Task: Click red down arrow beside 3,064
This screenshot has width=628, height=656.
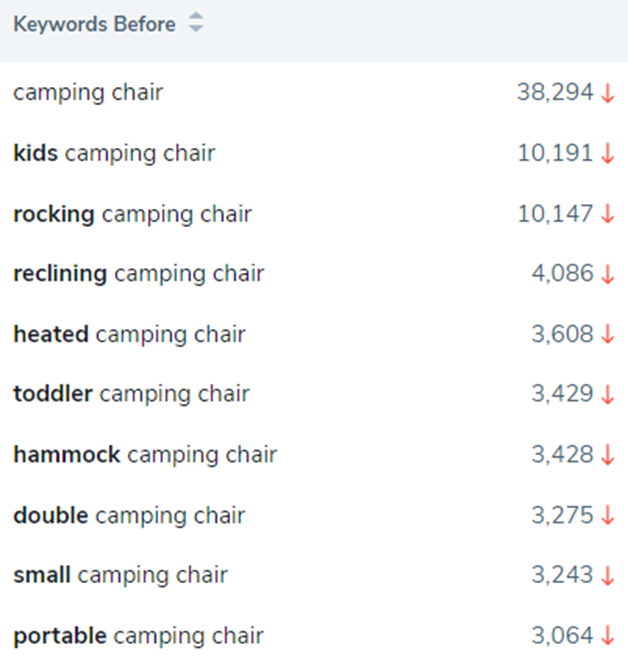Action: (x=608, y=636)
